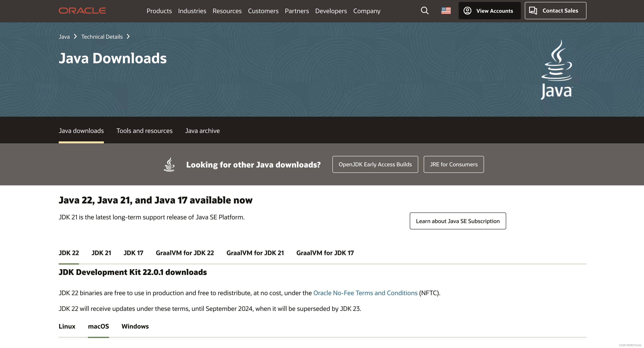The height and width of the screenshot is (348, 644).
Task: Click the sentence mentioning September 2024
Action: pos(210,309)
